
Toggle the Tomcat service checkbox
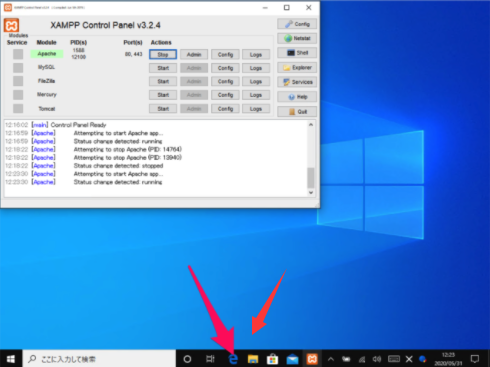18,109
